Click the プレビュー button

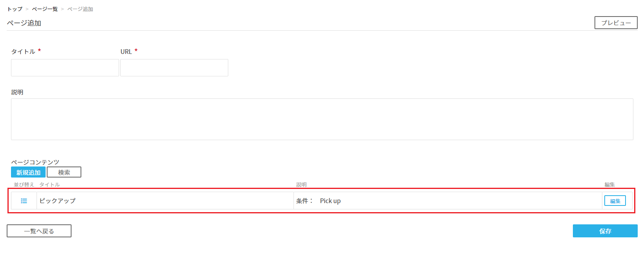(616, 23)
